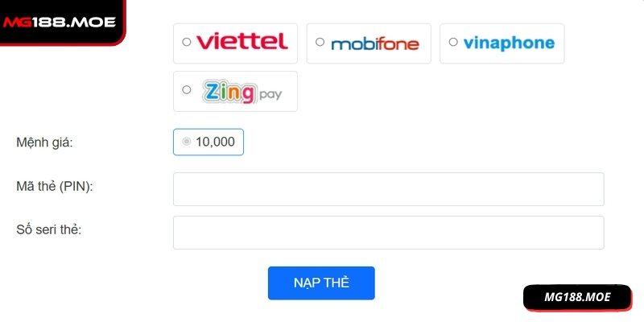Viewport: 644px width, 322px height.
Task: Focus the Mã thẻ (PIN) input field
Action: coord(388,189)
